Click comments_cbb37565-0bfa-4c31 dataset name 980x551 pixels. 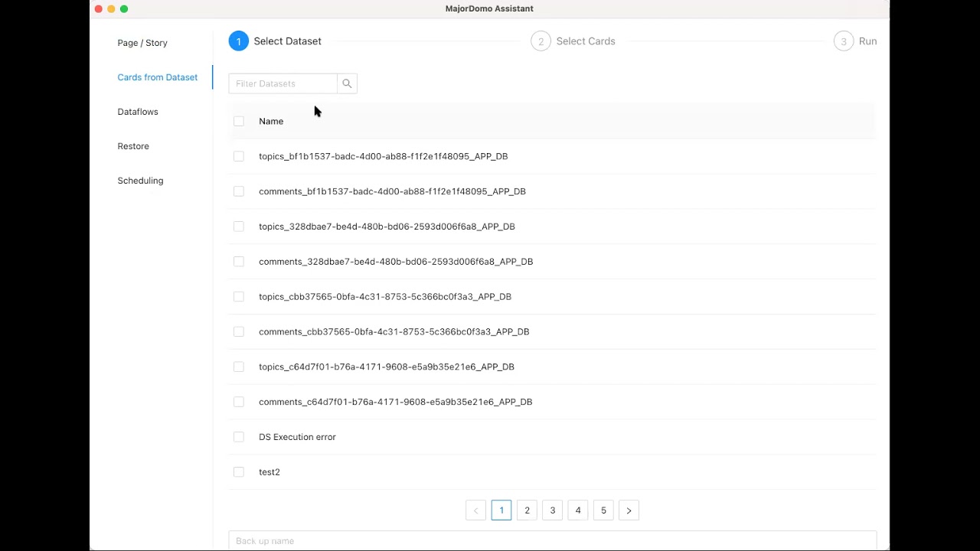[x=394, y=331]
